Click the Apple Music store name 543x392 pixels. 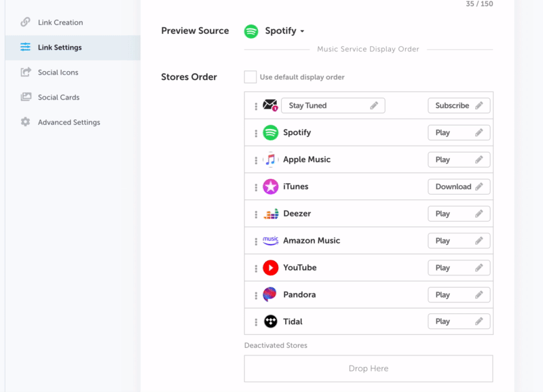[x=307, y=159]
